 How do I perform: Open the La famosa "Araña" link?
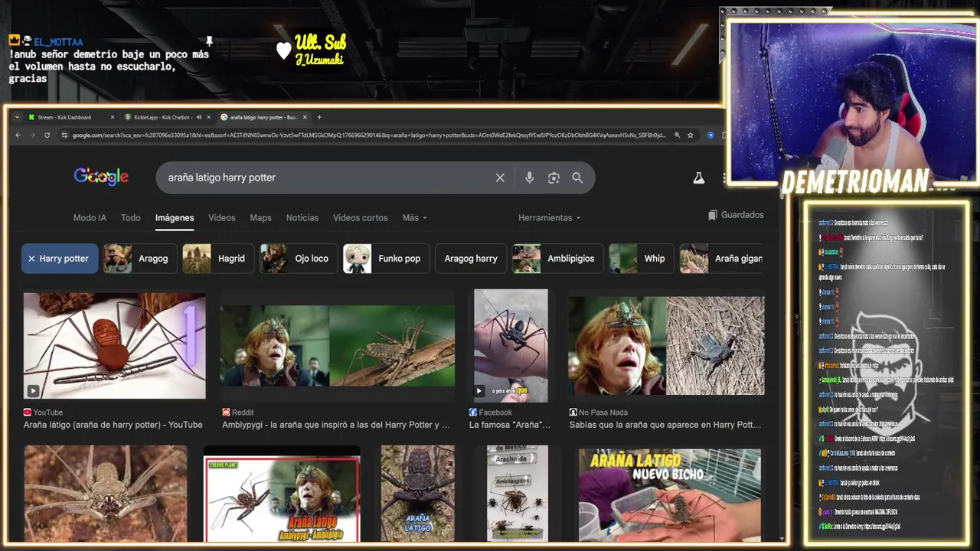pos(510,425)
